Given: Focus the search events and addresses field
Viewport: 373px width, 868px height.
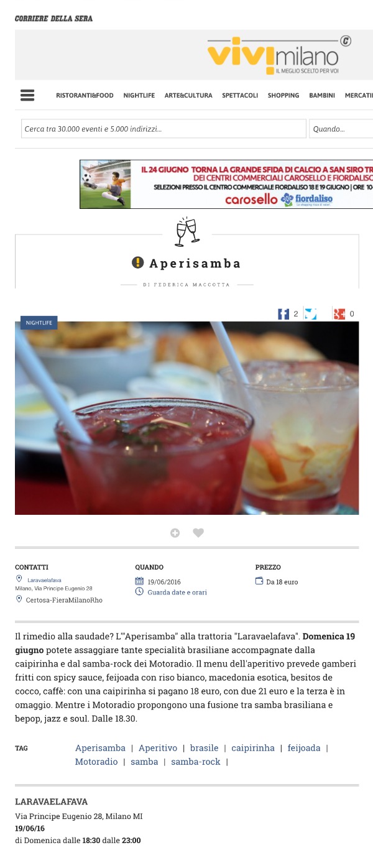Looking at the screenshot, I should (163, 129).
